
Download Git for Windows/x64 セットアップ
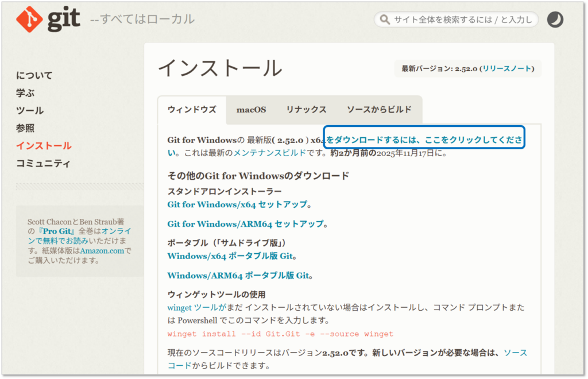tap(237, 204)
